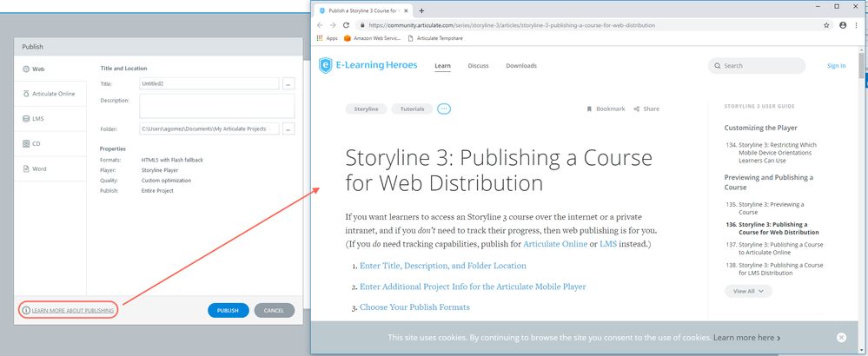Click the bookmark star in address bar
868x356 pixels.
click(826, 25)
